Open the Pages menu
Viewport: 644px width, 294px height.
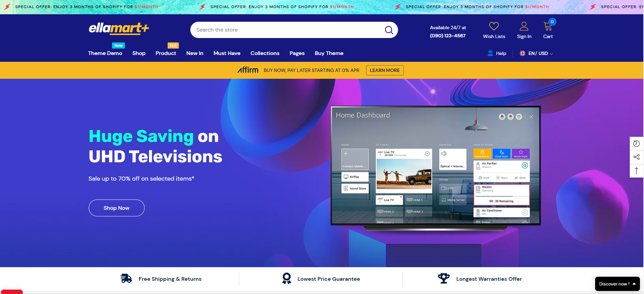297,53
